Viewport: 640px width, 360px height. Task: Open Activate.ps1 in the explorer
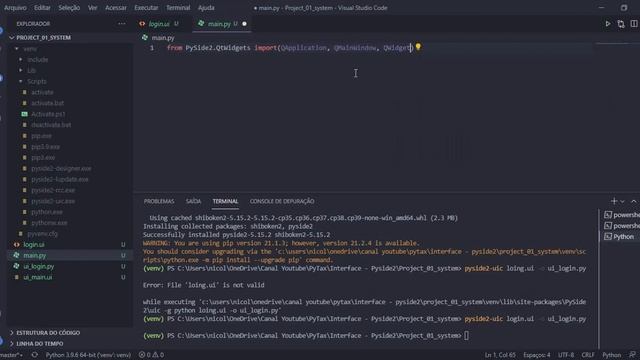48,114
